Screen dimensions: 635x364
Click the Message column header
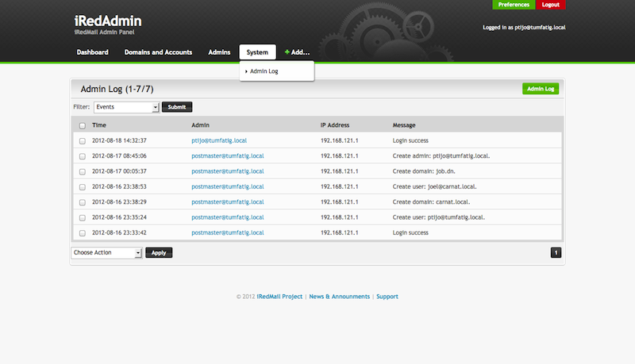404,125
